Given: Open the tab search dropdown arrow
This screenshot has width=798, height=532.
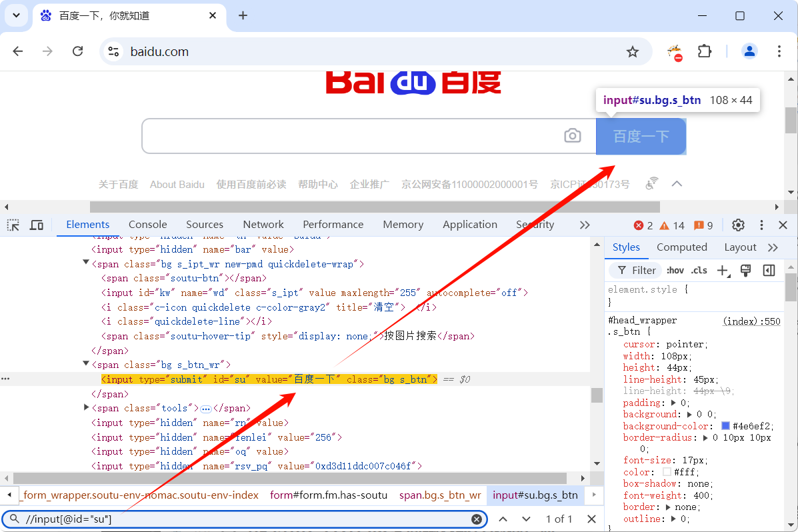Looking at the screenshot, I should pos(16,15).
